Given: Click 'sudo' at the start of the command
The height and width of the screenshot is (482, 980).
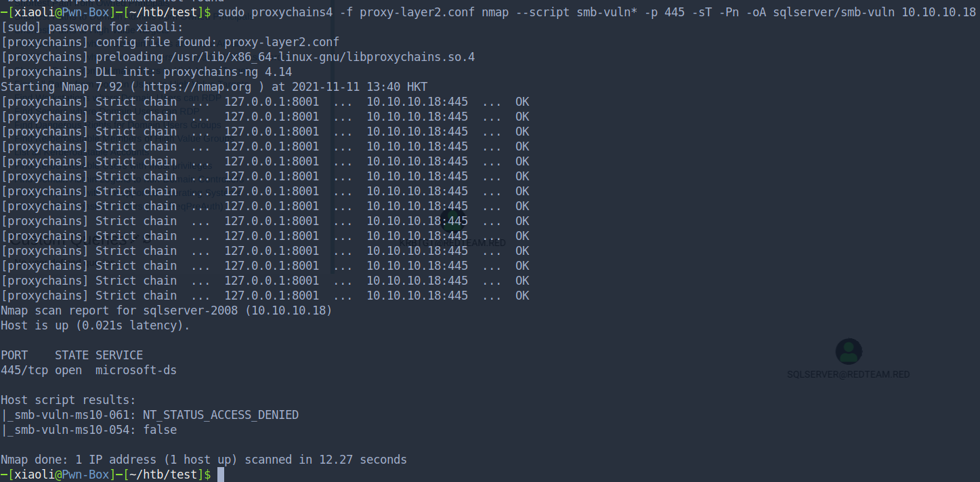Looking at the screenshot, I should point(231,13).
